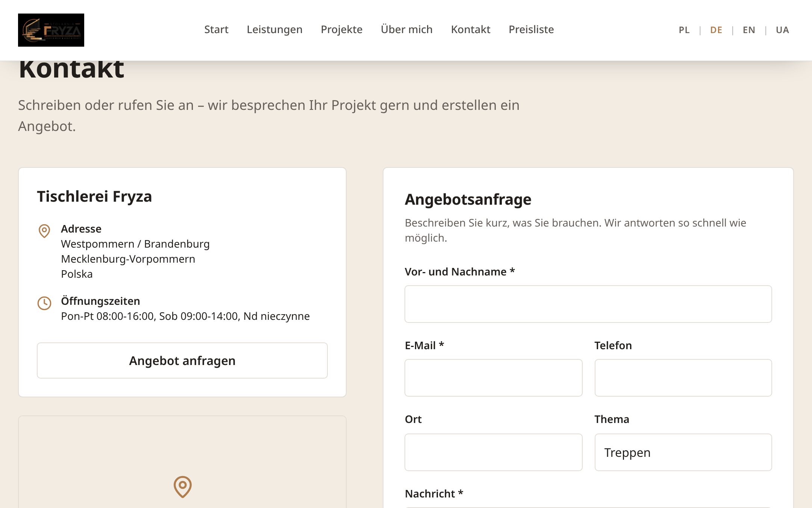Select Kontakt in the navigation bar
The height and width of the screenshot is (508, 812).
click(470, 29)
